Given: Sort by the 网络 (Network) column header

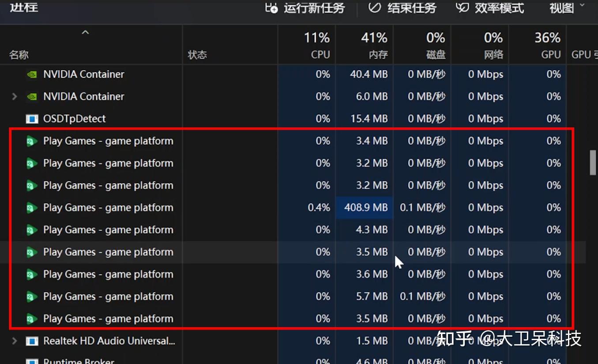Looking at the screenshot, I should tap(480, 45).
